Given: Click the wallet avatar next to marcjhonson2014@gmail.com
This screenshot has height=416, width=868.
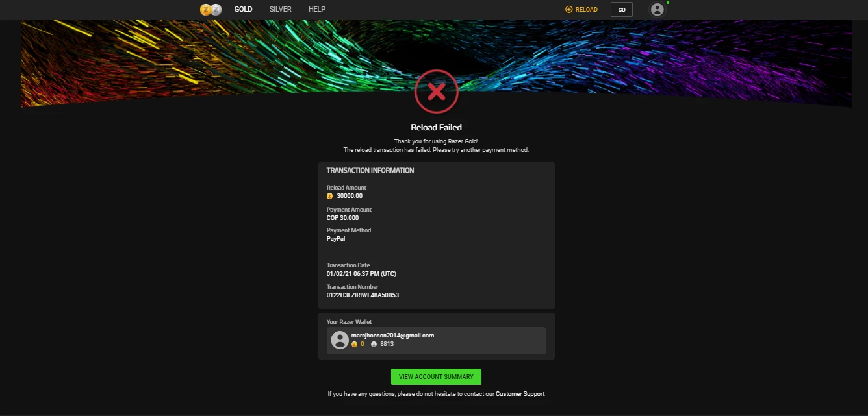Looking at the screenshot, I should pos(339,340).
